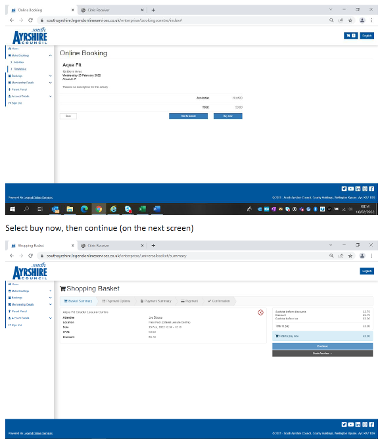Click the Add to Basket button
Viewport: 380px width, 439px height.
188,116
